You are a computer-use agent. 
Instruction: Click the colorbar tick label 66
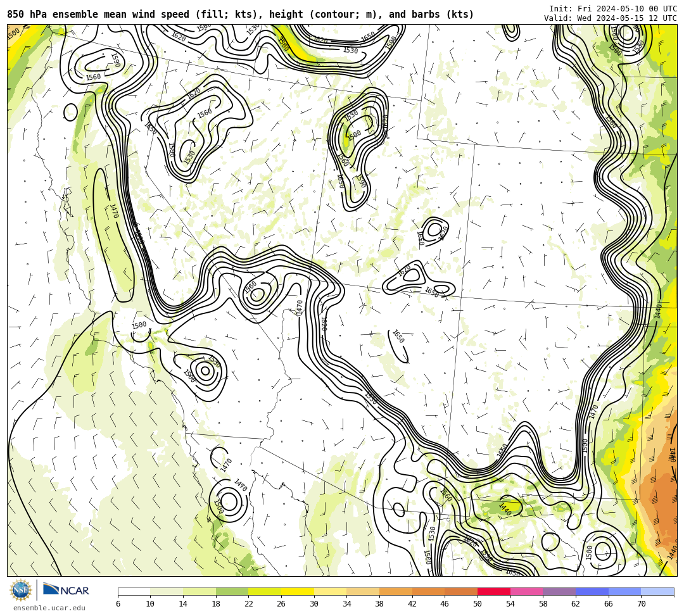point(608,604)
